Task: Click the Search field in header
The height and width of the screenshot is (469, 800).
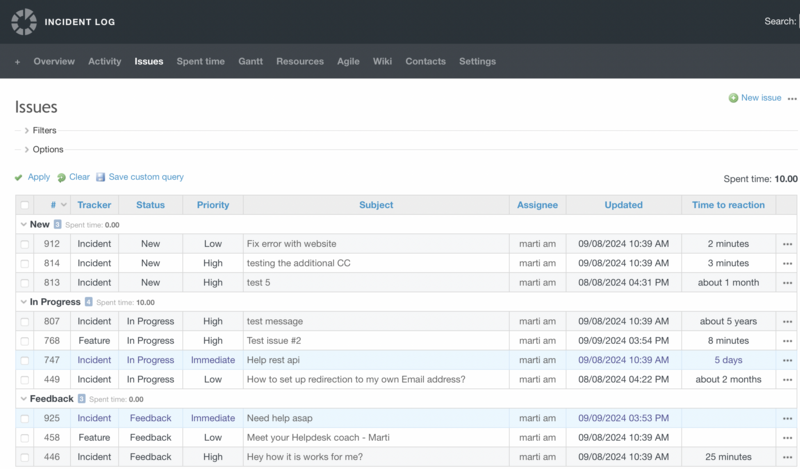Action: click(x=797, y=21)
